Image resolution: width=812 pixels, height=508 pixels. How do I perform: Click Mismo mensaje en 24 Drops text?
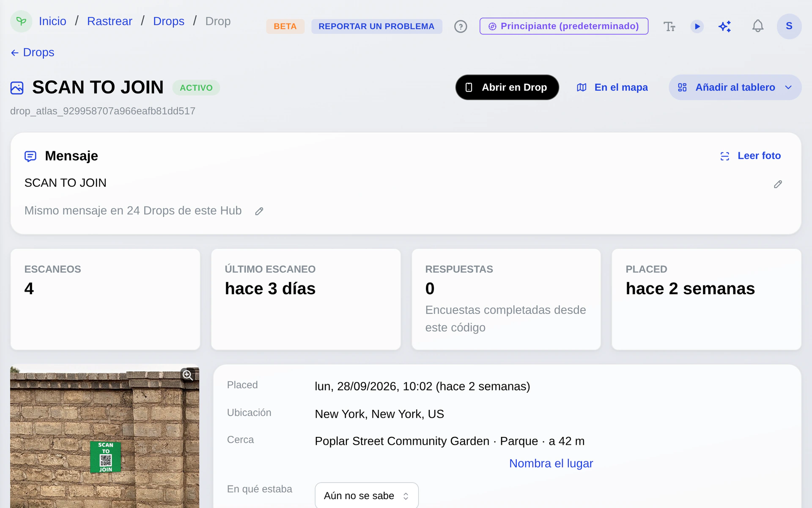tap(133, 211)
